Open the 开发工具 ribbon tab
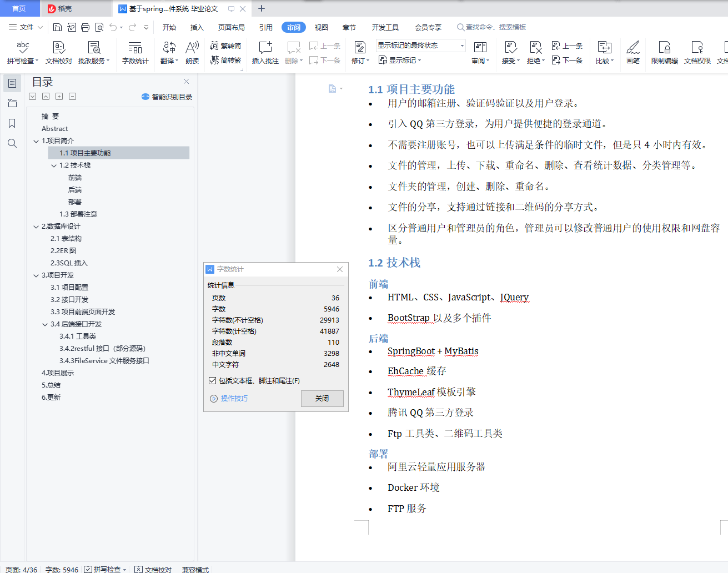Image resolution: width=728 pixels, height=573 pixels. tap(385, 27)
